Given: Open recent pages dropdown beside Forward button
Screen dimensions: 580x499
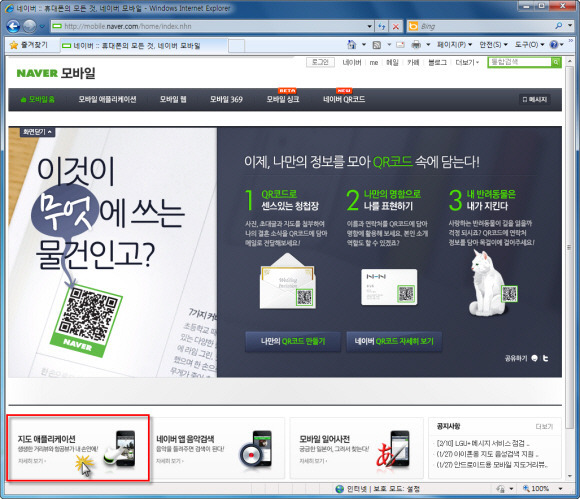Looking at the screenshot, I should (42, 27).
